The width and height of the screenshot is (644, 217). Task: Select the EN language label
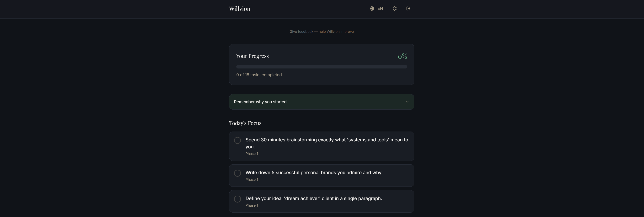click(x=380, y=8)
